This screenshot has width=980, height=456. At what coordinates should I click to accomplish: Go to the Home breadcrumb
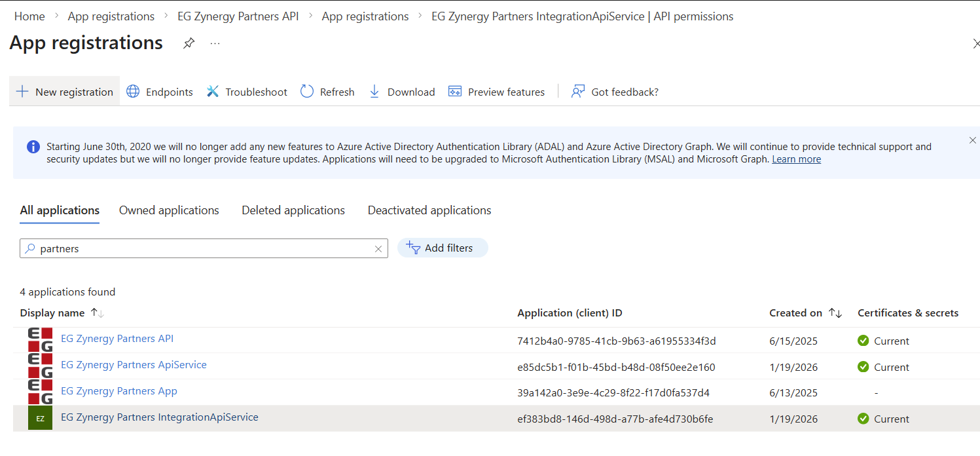click(x=29, y=16)
